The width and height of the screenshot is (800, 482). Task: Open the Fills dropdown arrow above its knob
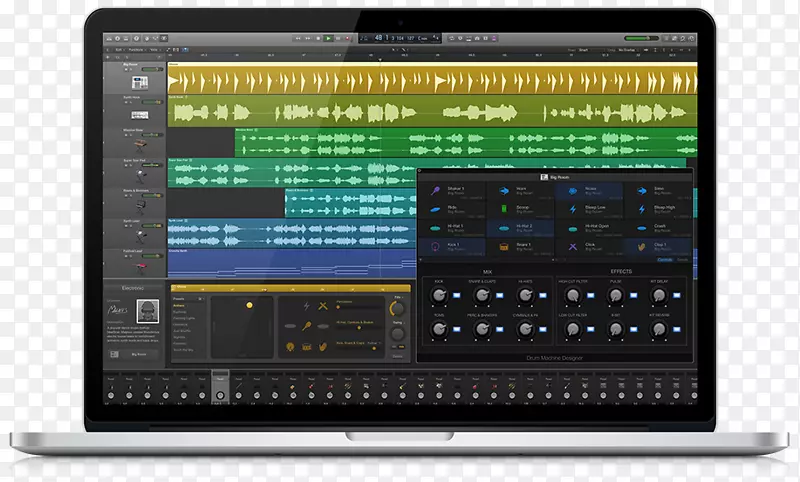403,297
